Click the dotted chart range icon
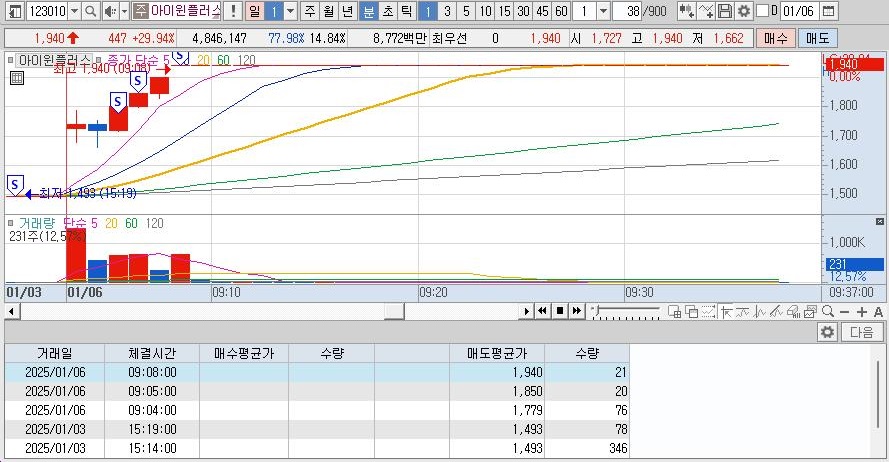The width and height of the screenshot is (889, 462). (709, 311)
